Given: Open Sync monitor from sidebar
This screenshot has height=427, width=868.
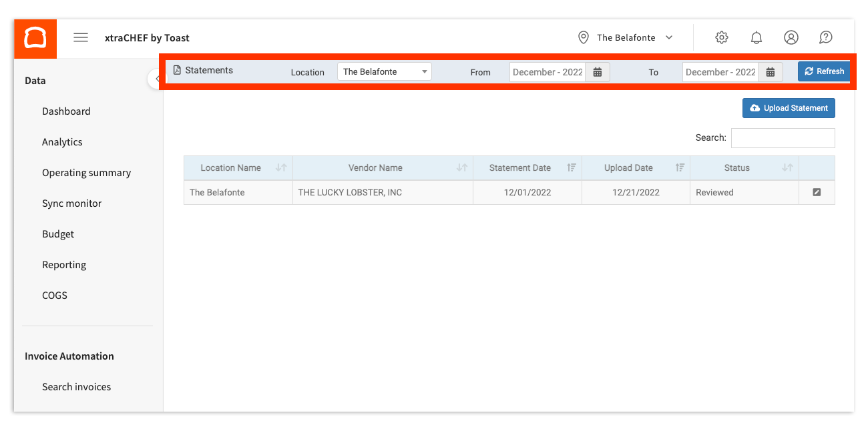Looking at the screenshot, I should click(71, 203).
